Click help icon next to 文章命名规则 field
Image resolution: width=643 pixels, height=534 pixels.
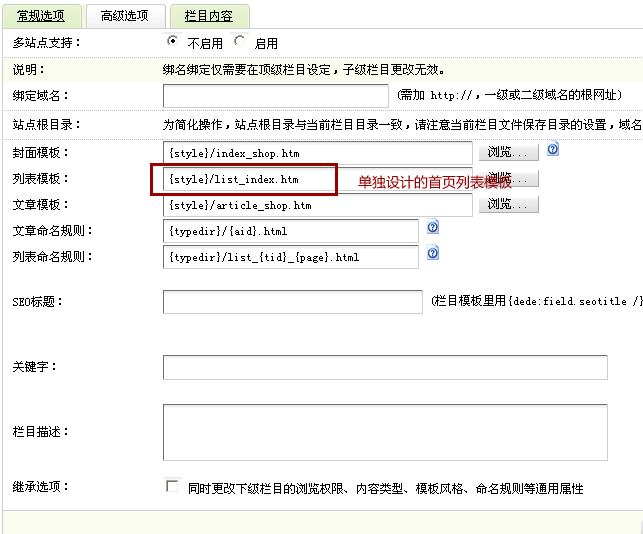tap(433, 228)
